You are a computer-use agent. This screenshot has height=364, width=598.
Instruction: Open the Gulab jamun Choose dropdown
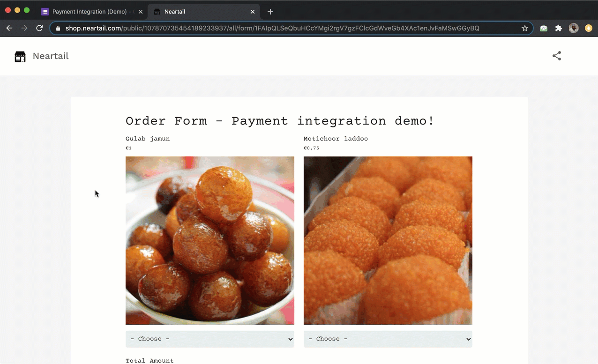tap(209, 339)
